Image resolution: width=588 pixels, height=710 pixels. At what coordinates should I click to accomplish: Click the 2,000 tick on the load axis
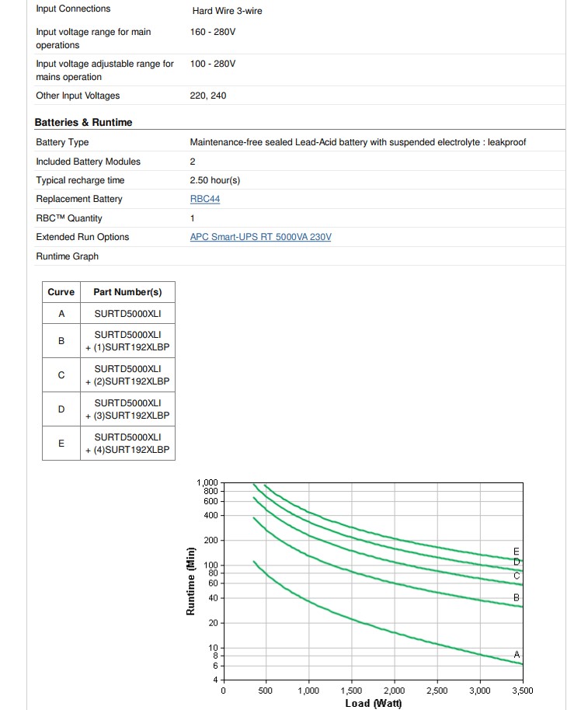point(394,690)
